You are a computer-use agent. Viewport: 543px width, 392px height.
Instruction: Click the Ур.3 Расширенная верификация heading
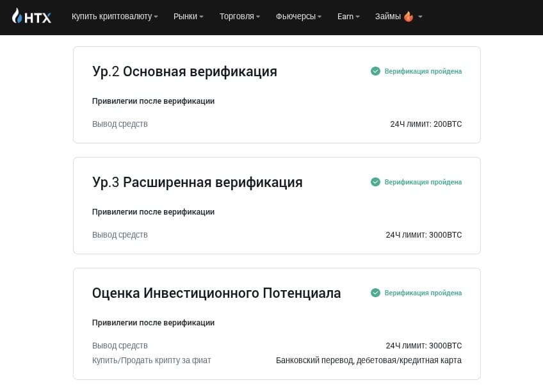197,183
